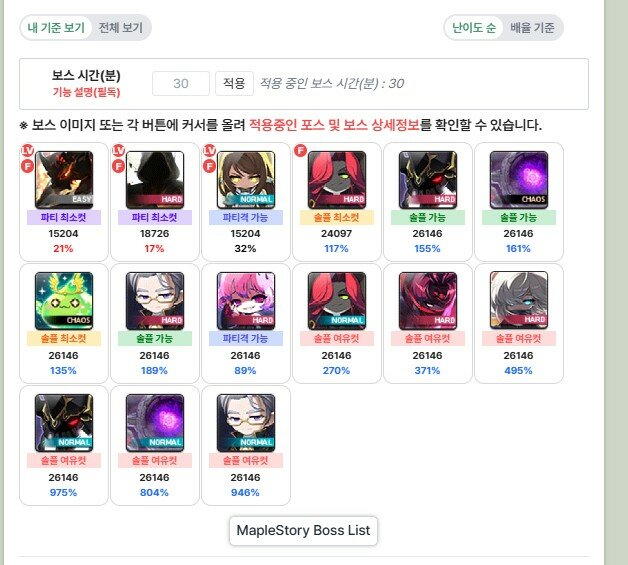
Task: Open the 기능 설명(필독) link
Action: tap(87, 92)
